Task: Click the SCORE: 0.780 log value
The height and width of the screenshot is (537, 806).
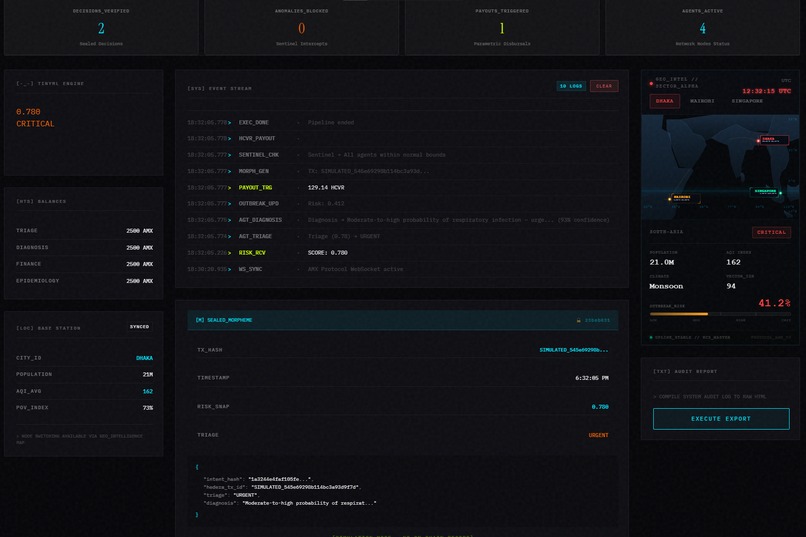Action: click(x=327, y=253)
